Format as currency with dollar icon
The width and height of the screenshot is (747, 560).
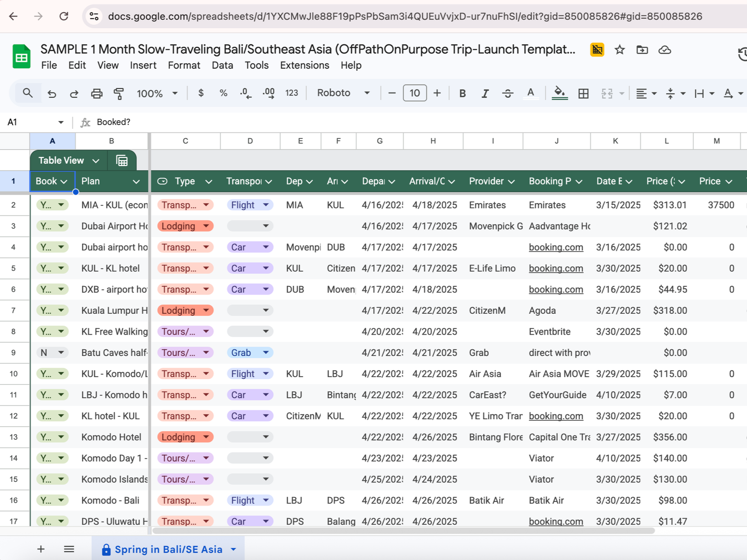(201, 93)
